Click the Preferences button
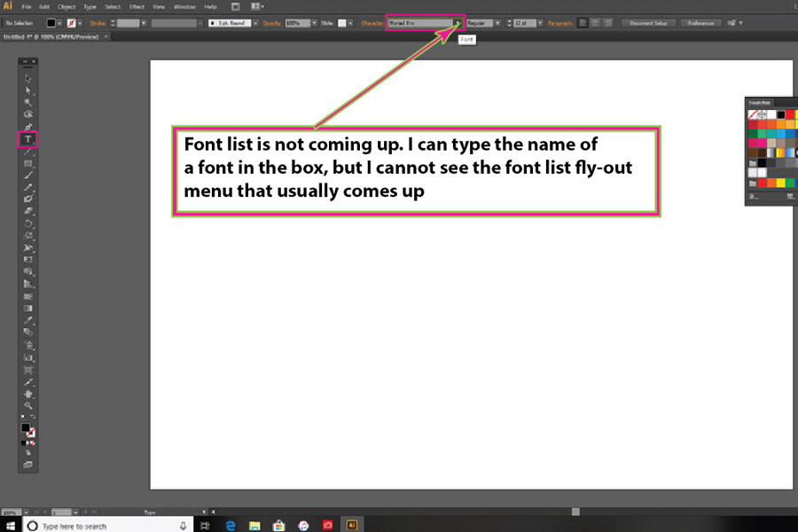798x532 pixels. 700,23
